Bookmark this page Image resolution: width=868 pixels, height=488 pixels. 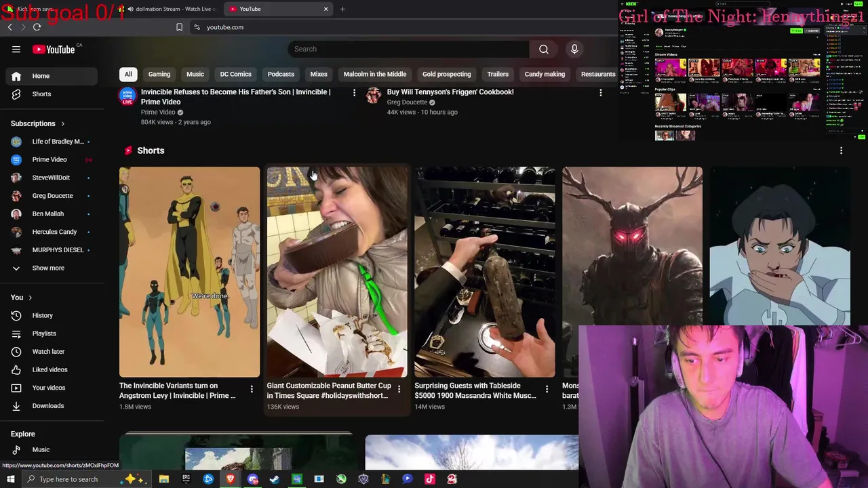[179, 27]
